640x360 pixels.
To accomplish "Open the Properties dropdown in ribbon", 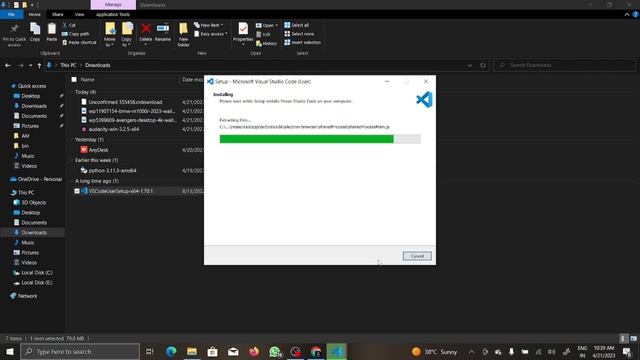I will pos(243,42).
